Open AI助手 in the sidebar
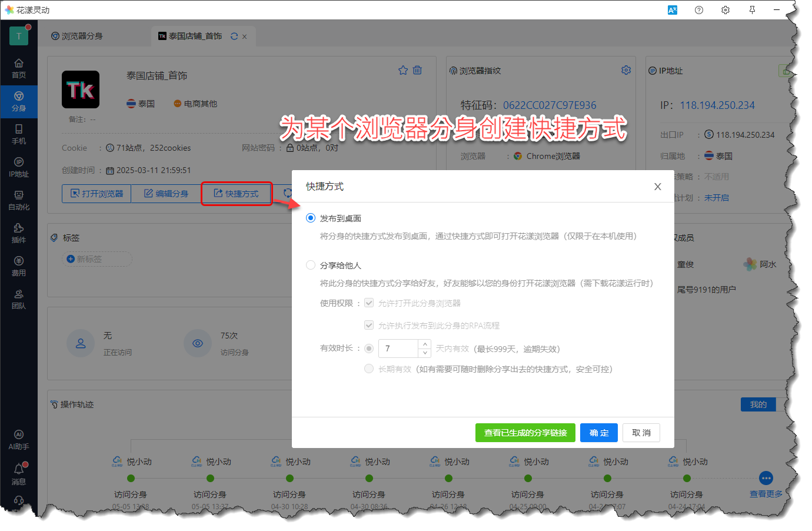 [19, 439]
